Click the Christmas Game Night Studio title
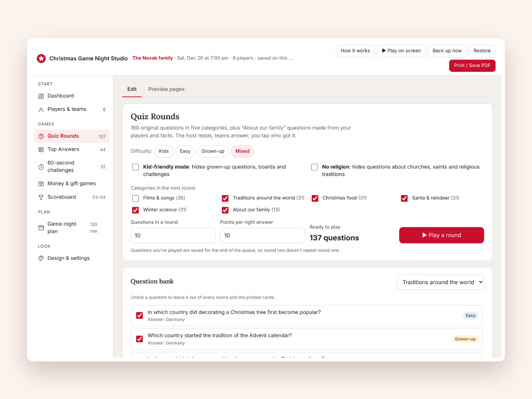The width and height of the screenshot is (532, 399). [89, 59]
